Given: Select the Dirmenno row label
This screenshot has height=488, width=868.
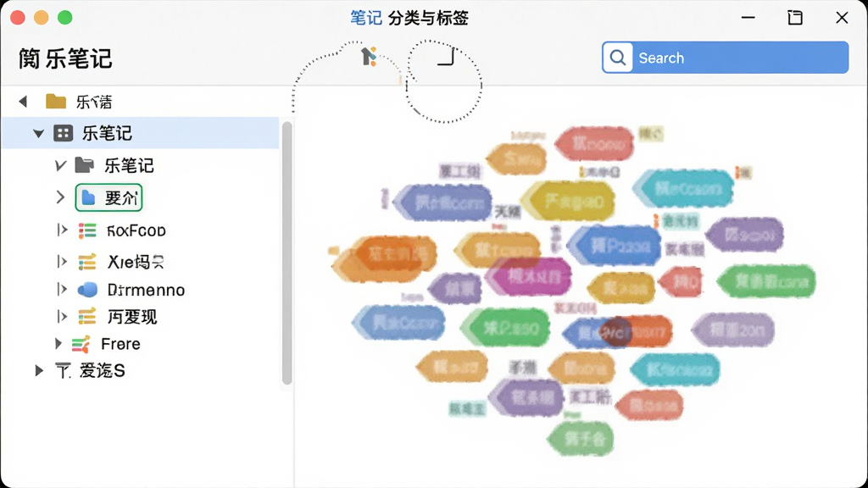Looking at the screenshot, I should pos(146,290).
